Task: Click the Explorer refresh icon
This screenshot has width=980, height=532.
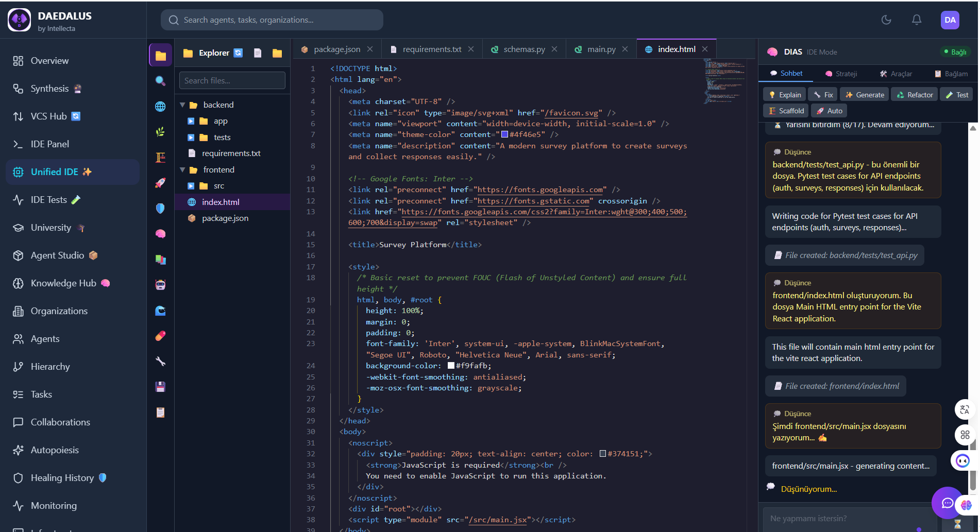Action: click(x=238, y=53)
